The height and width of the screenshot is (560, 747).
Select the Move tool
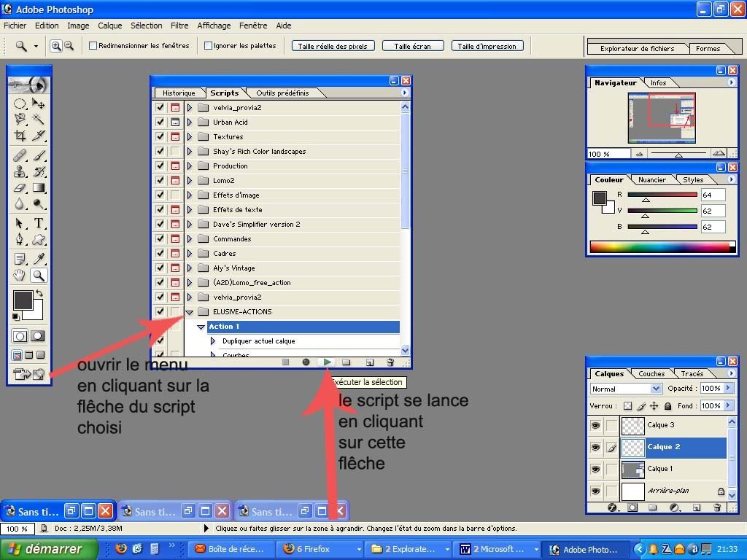pyautogui.click(x=39, y=104)
